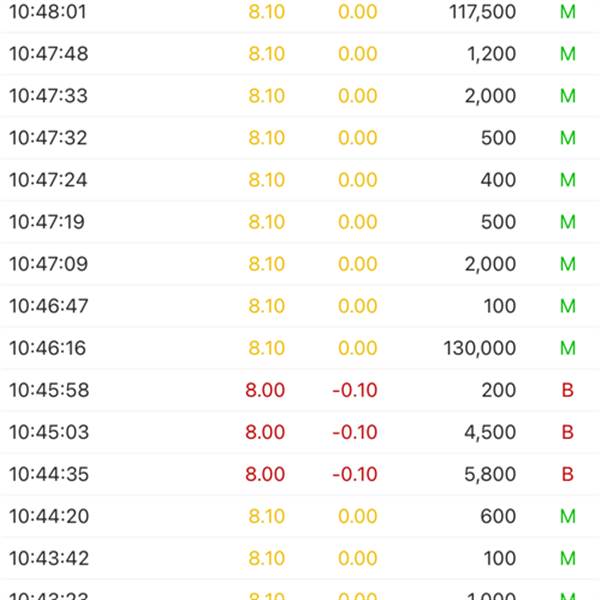
Task: Select the red B marker beside 5,800
Action: [567, 474]
